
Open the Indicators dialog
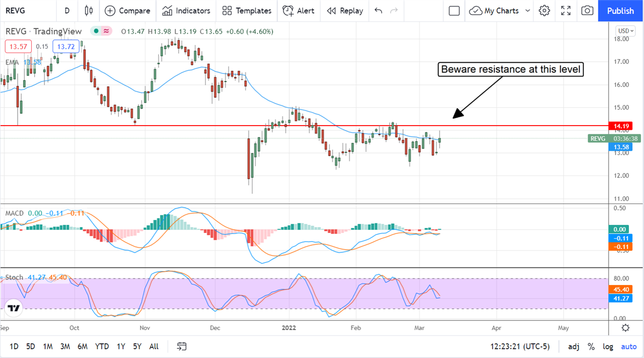pyautogui.click(x=186, y=11)
